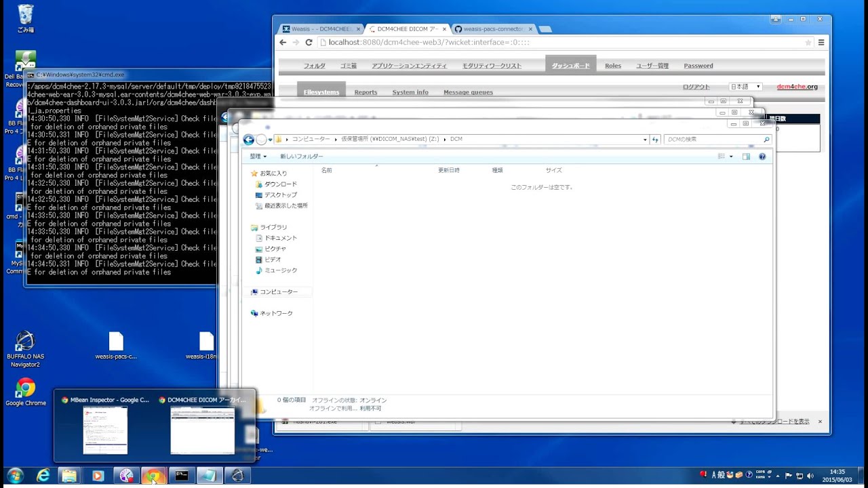Click the search magnifier in Explorer

[766, 140]
